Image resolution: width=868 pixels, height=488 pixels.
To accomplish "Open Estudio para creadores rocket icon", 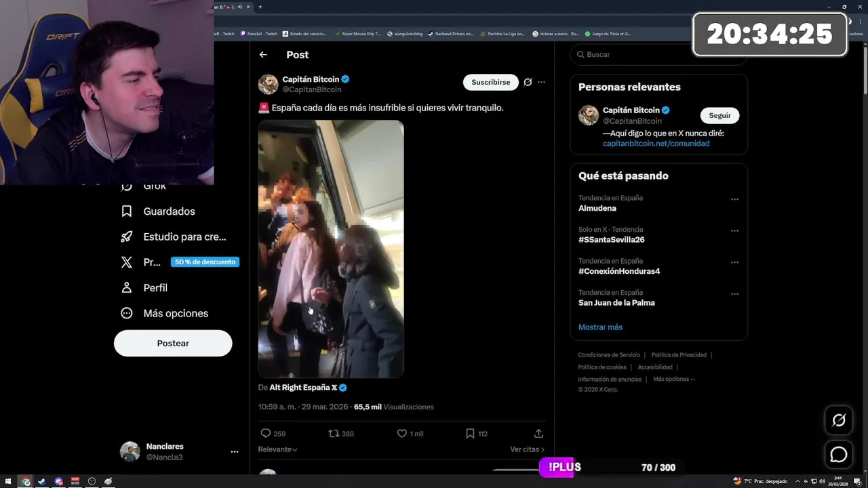I will (127, 237).
